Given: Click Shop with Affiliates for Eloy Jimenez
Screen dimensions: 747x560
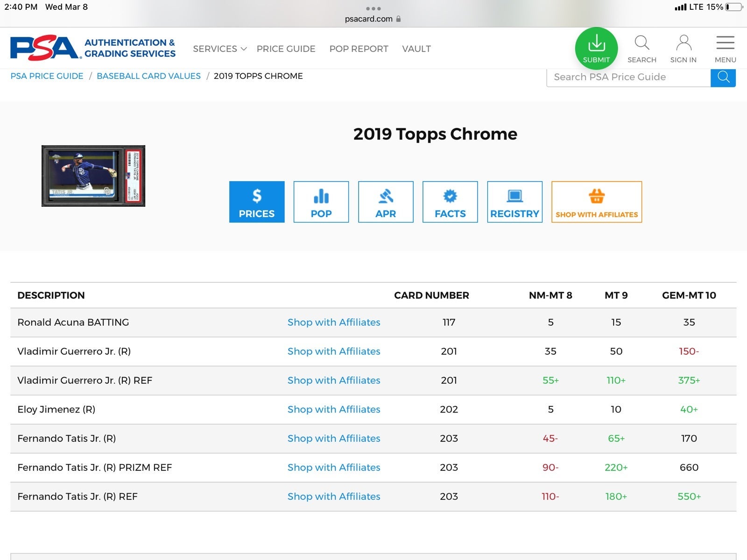Looking at the screenshot, I should (334, 409).
